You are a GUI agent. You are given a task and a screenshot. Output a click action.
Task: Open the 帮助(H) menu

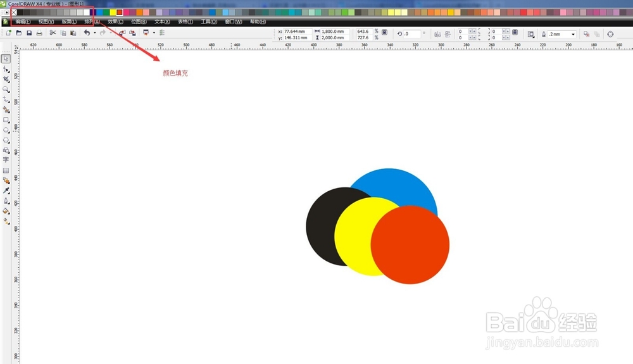[258, 22]
